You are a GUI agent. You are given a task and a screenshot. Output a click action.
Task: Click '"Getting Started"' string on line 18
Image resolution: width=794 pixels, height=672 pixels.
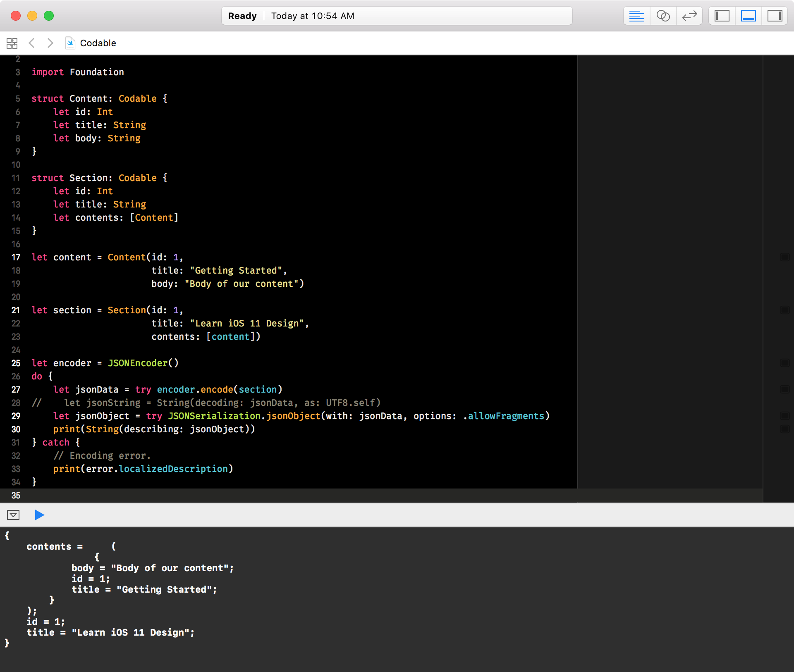tap(236, 270)
